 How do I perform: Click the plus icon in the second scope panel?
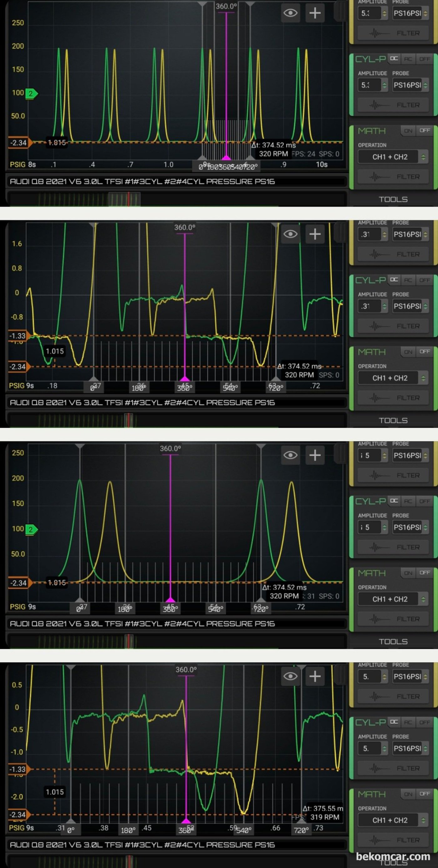[x=315, y=234]
